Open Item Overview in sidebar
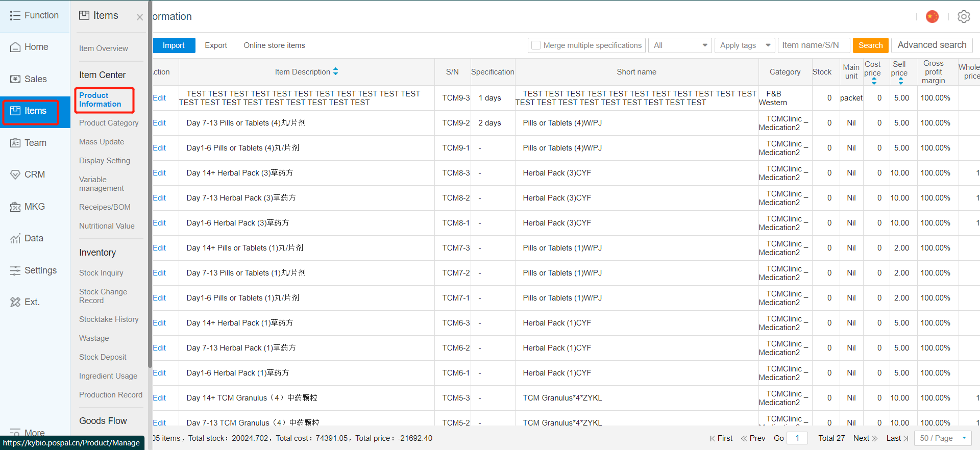980x450 pixels. coord(104,48)
